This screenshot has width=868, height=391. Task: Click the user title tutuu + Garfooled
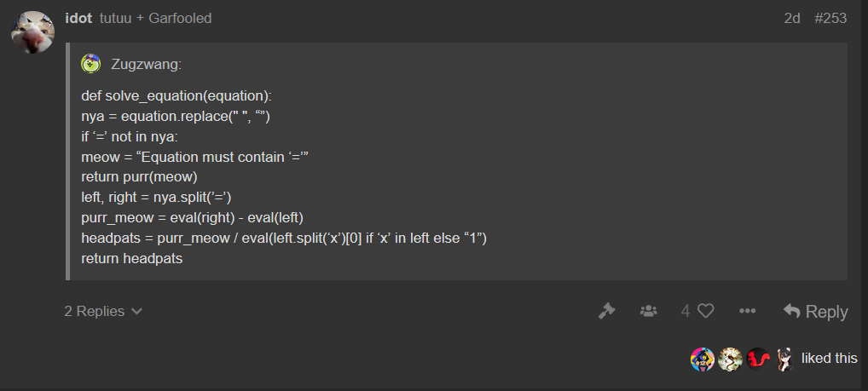pos(155,18)
